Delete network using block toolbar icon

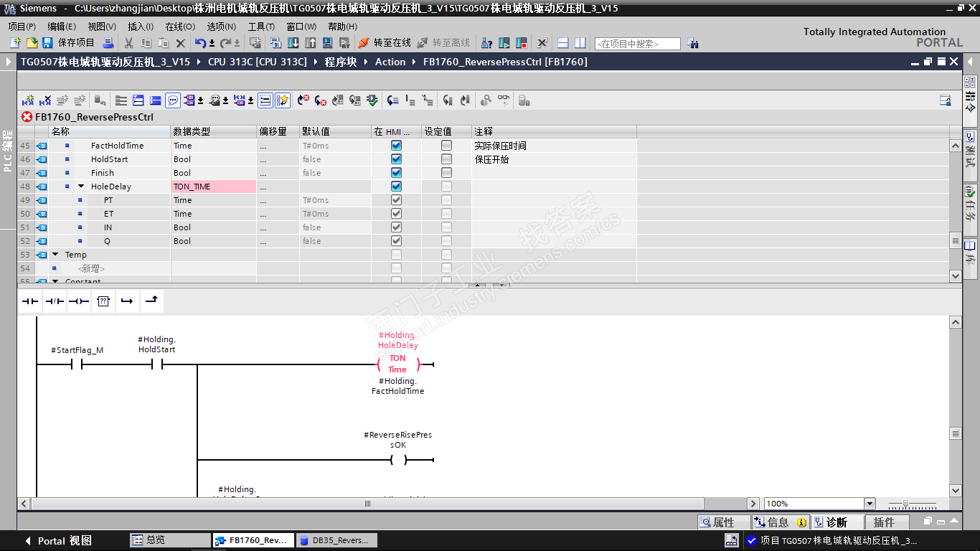[45, 100]
